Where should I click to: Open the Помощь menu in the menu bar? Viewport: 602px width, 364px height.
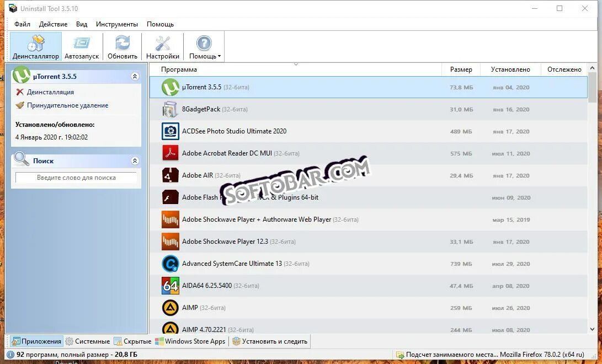pyautogui.click(x=160, y=24)
